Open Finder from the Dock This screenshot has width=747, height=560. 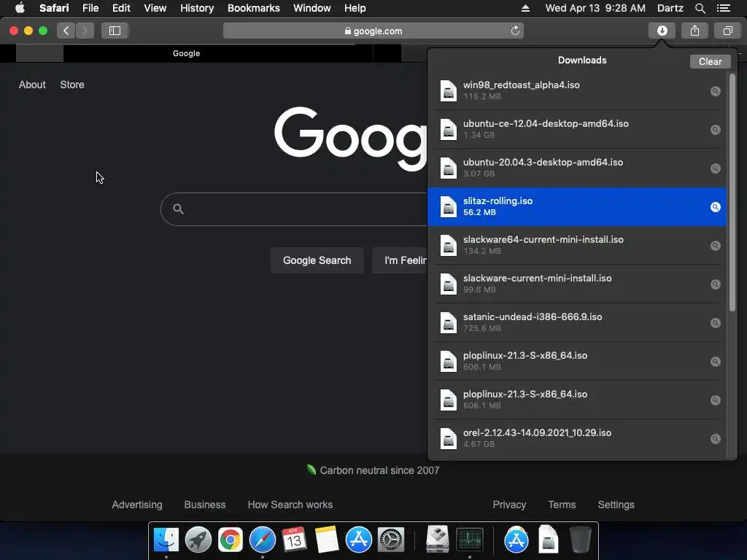pos(166,540)
